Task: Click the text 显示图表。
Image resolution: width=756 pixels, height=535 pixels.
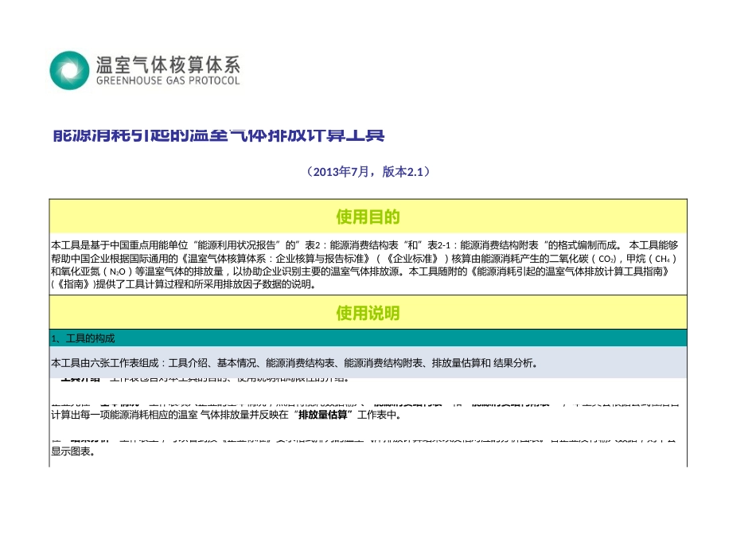Action: pyautogui.click(x=73, y=451)
